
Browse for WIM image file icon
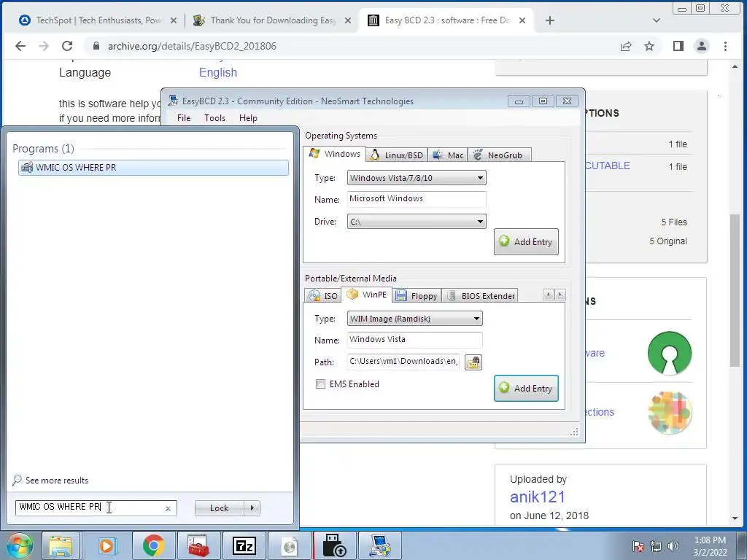click(473, 362)
